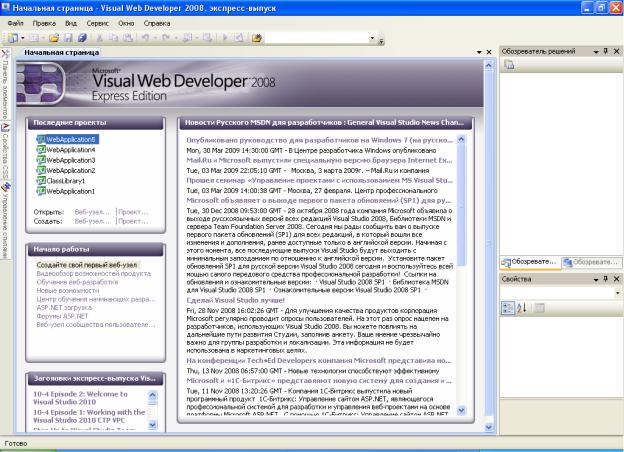Screen dimensions: 624x452
Task: Close the Обозреватель решений panel
Action: coord(616,51)
